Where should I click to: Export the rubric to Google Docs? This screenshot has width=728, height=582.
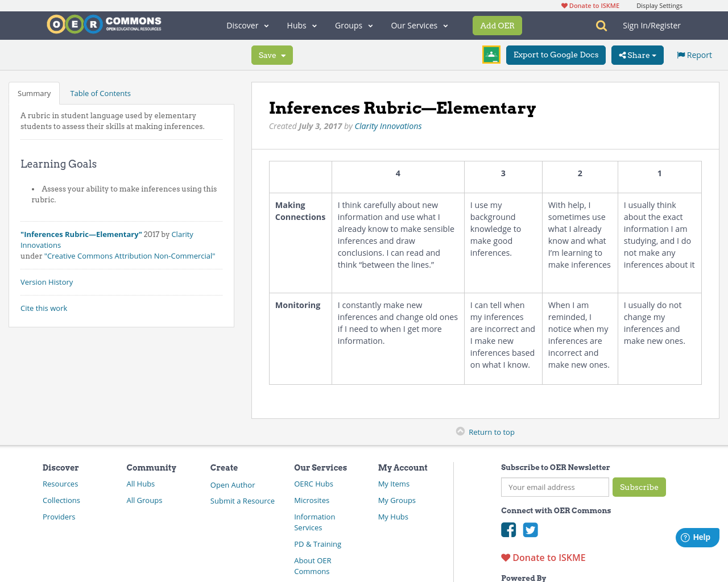tap(556, 55)
